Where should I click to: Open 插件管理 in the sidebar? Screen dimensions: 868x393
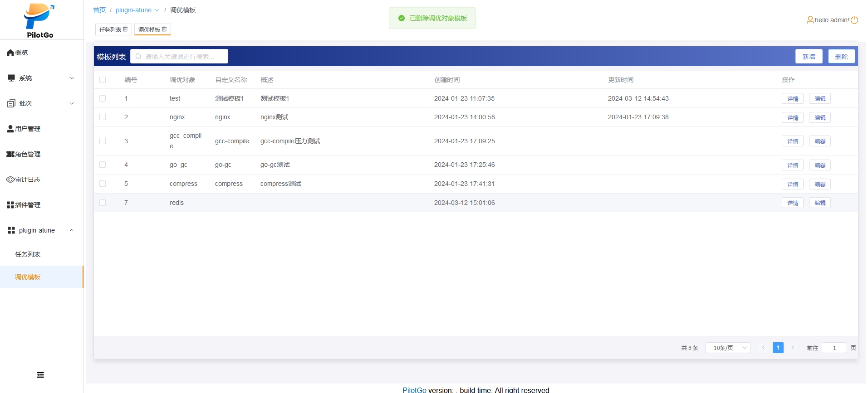pos(27,205)
